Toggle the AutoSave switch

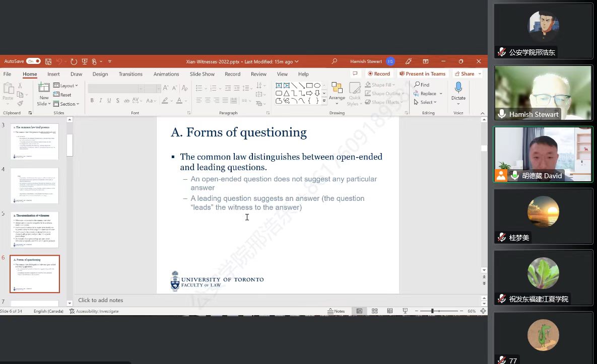coord(33,61)
